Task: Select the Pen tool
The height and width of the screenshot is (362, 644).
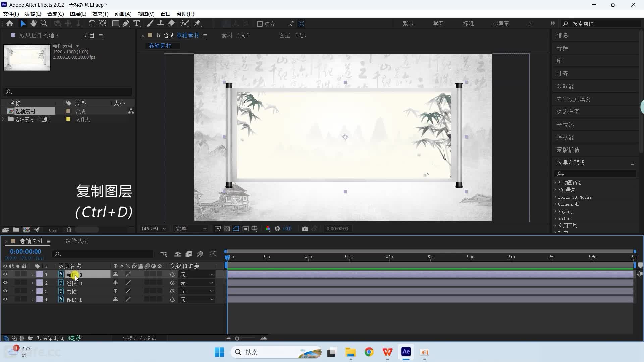Action: point(126,23)
